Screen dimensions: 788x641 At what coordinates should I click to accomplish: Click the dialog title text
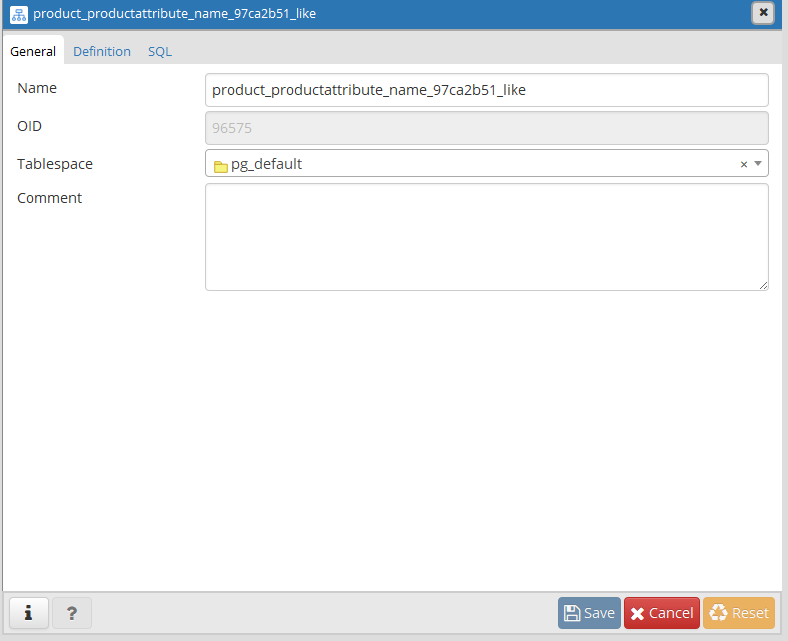click(174, 14)
